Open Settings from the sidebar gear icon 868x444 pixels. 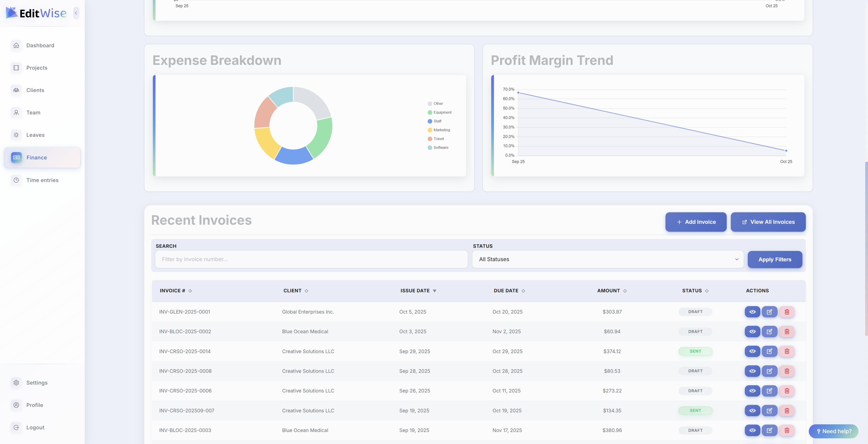click(16, 383)
